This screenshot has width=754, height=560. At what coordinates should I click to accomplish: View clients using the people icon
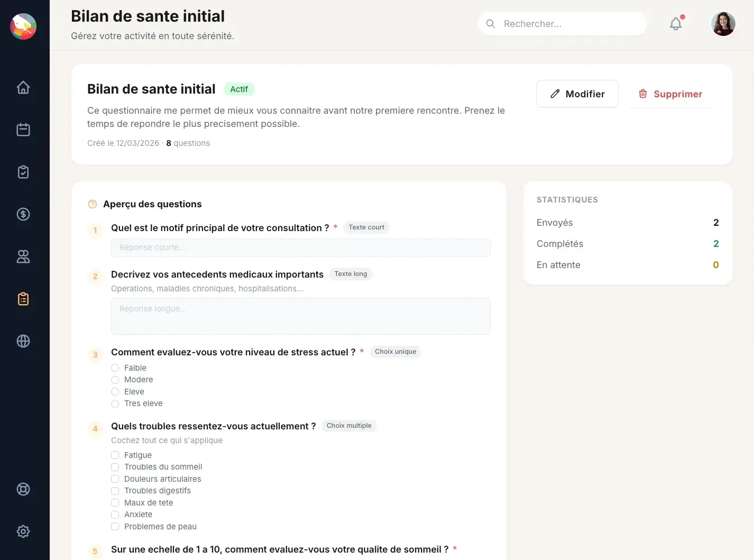23,256
